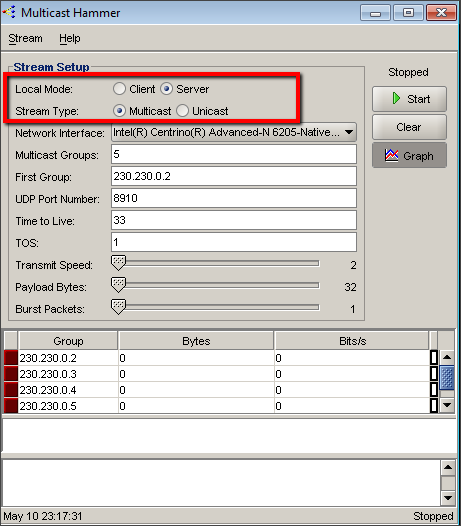The height and width of the screenshot is (526, 461).
Task: Select the Multicast stream type option
Action: [119, 111]
